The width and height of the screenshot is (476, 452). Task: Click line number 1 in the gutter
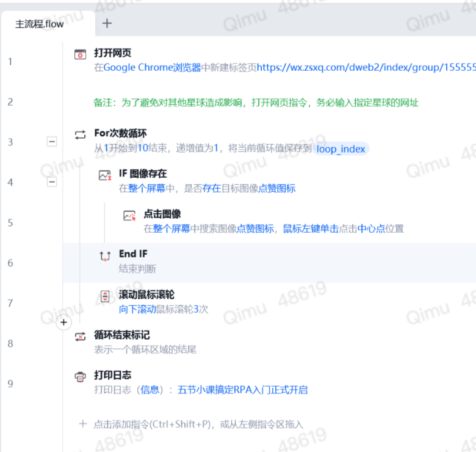[10, 62]
